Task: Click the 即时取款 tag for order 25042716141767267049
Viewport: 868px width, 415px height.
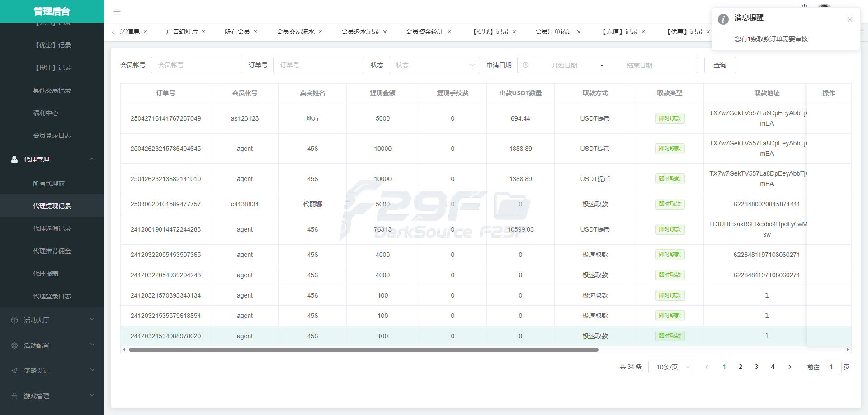Action: click(x=670, y=118)
